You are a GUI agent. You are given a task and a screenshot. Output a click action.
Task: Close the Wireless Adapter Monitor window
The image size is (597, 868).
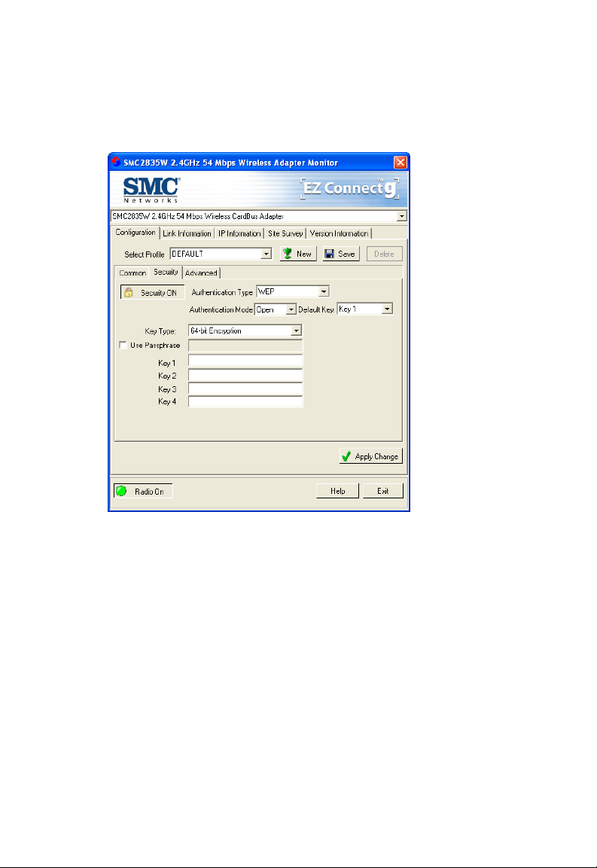click(x=401, y=162)
